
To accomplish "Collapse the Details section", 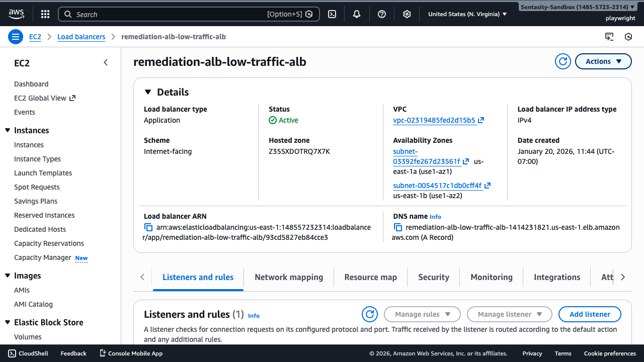I will tap(148, 92).
